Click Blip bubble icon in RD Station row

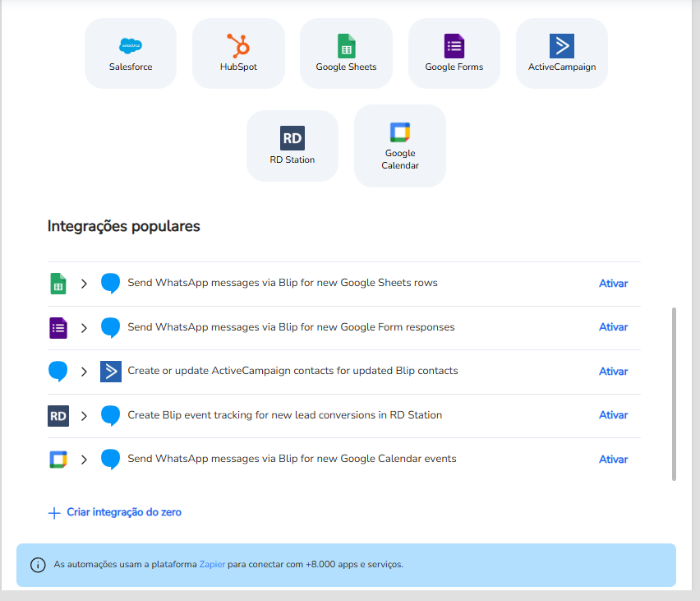click(x=110, y=415)
